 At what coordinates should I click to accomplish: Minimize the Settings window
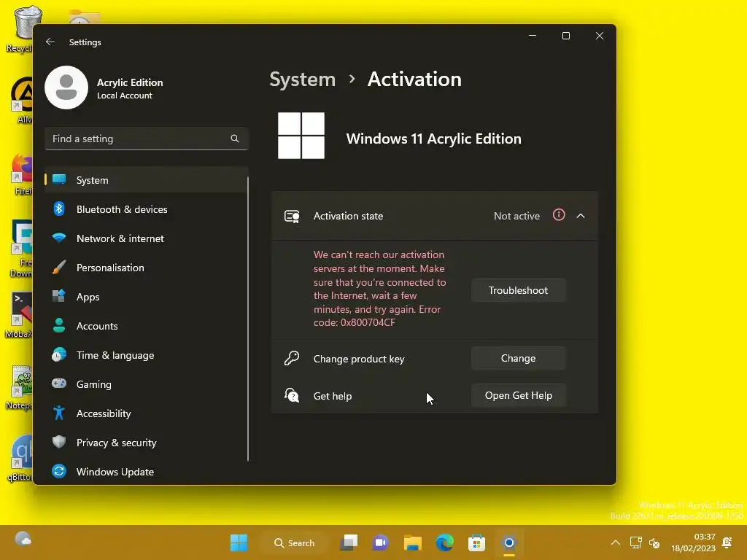point(533,36)
